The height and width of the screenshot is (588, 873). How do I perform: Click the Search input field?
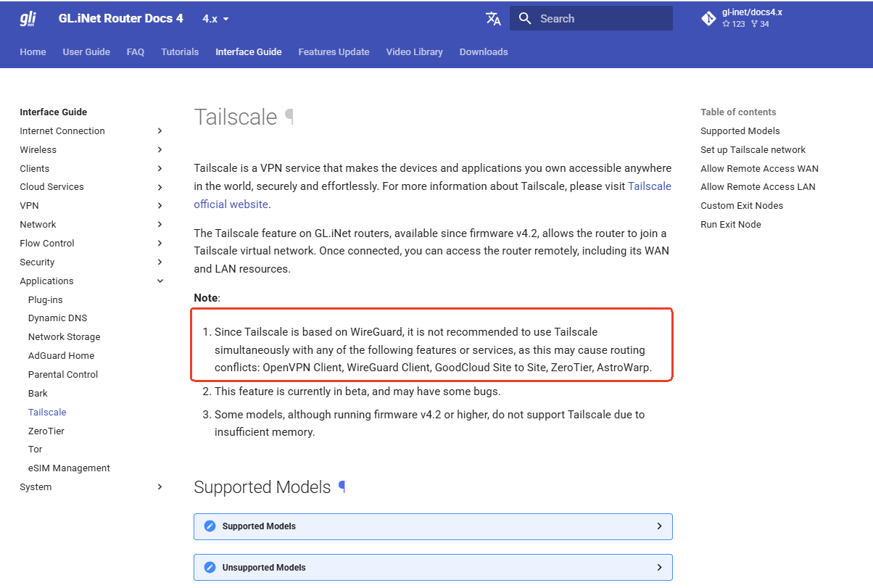point(591,19)
